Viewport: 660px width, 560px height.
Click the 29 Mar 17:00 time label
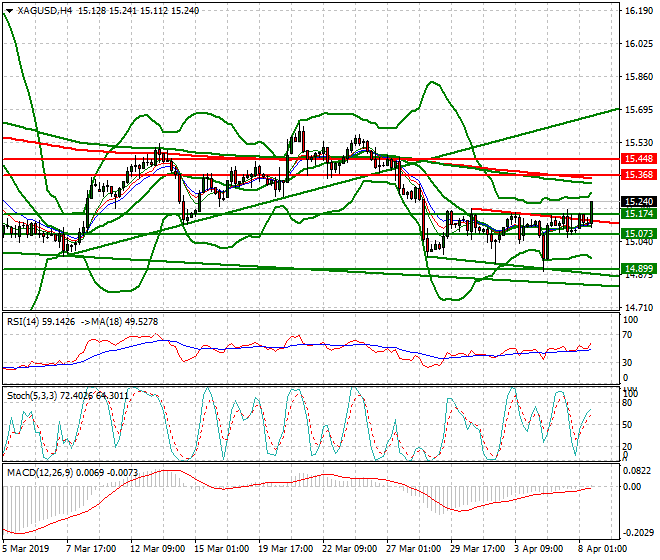click(x=478, y=549)
